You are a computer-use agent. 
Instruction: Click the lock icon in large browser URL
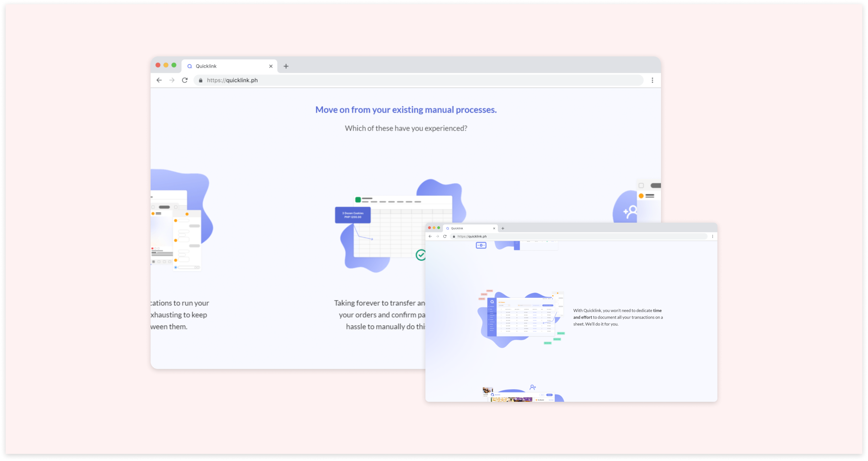pyautogui.click(x=201, y=80)
